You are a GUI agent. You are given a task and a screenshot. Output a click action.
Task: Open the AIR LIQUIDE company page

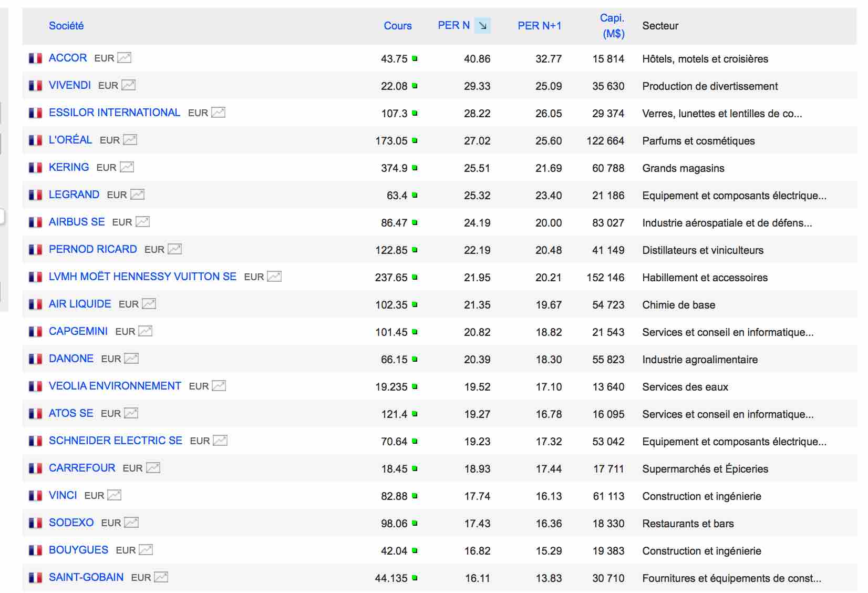pyautogui.click(x=80, y=304)
